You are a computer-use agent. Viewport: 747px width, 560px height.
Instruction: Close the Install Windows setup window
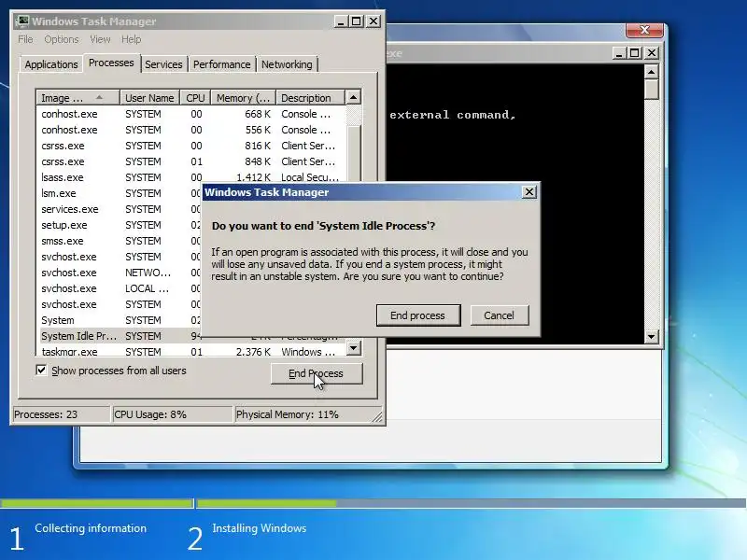point(644,30)
